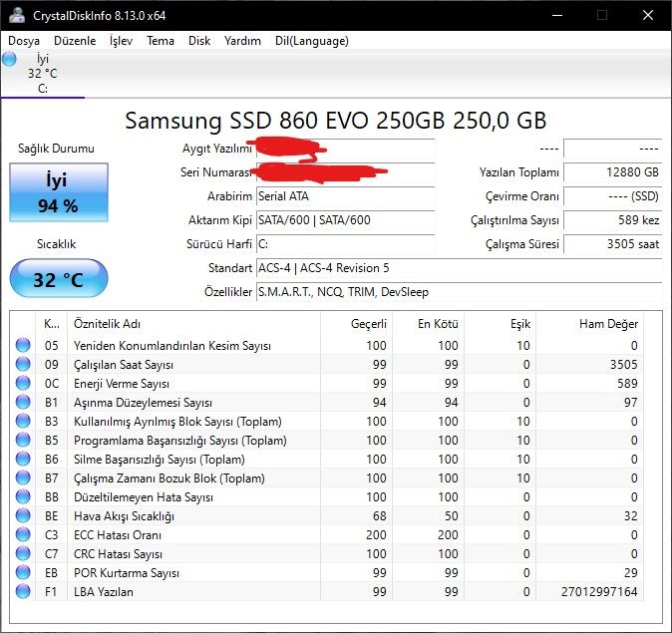Viewport: 672px width, 633px height.
Task: Select row Silme Başarısızlığı Sayısı (Toplam)
Action: click(327, 459)
